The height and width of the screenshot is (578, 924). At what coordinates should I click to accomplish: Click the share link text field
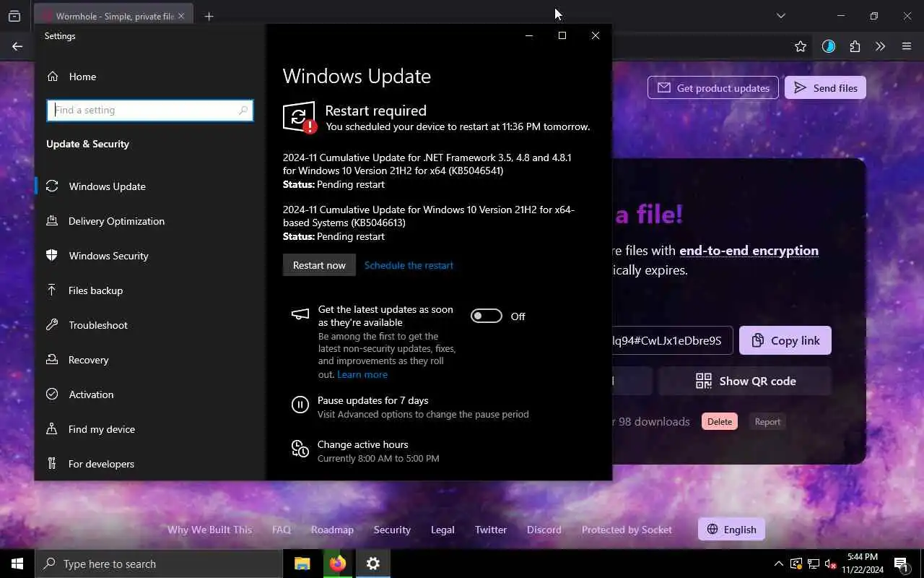coord(673,340)
